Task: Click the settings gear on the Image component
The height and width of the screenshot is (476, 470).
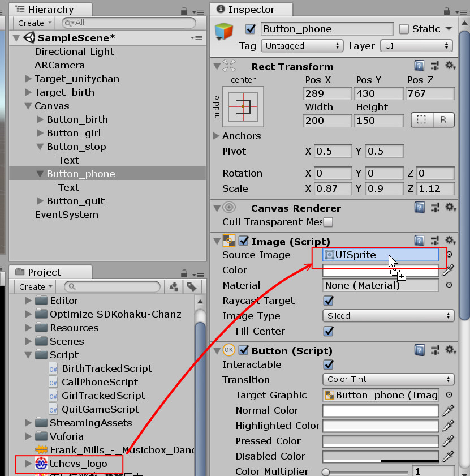Action: [450, 241]
